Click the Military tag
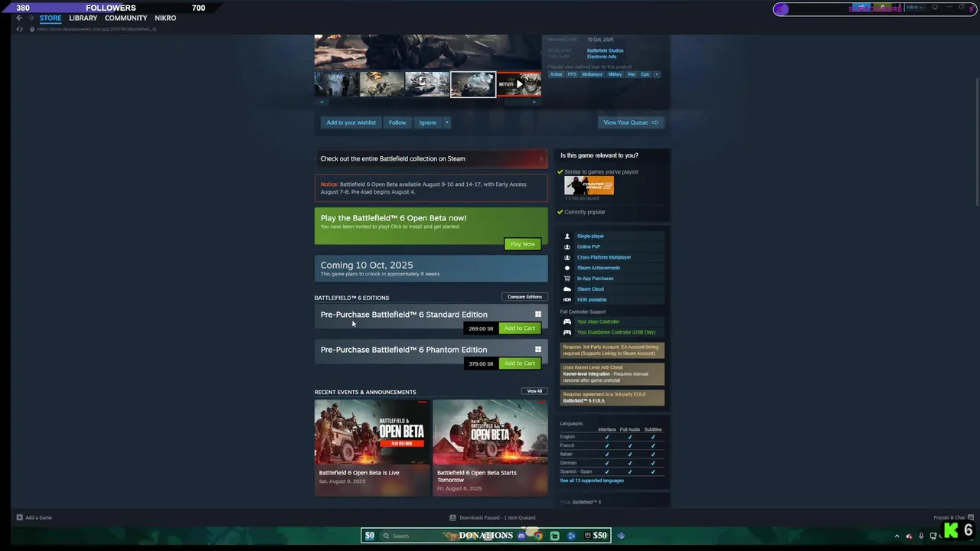 click(x=615, y=74)
